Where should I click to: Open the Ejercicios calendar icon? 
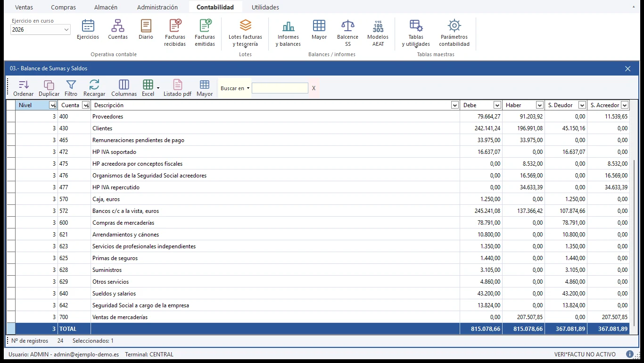tap(88, 29)
